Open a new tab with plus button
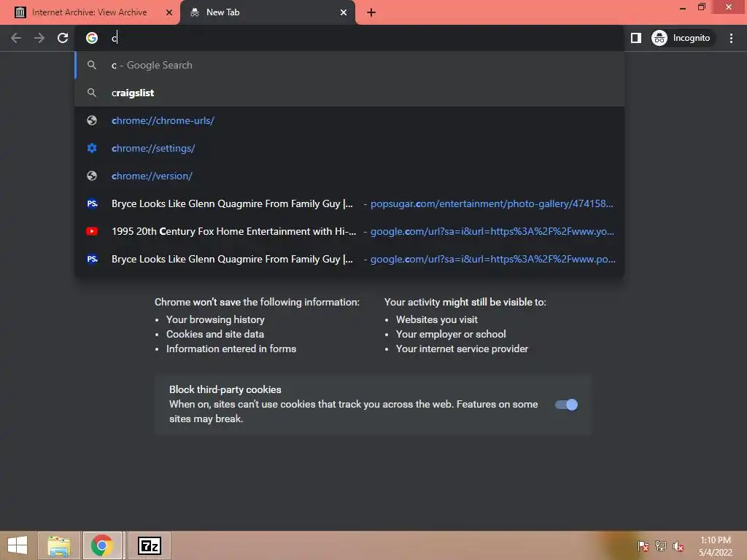747x560 pixels. pos(371,12)
